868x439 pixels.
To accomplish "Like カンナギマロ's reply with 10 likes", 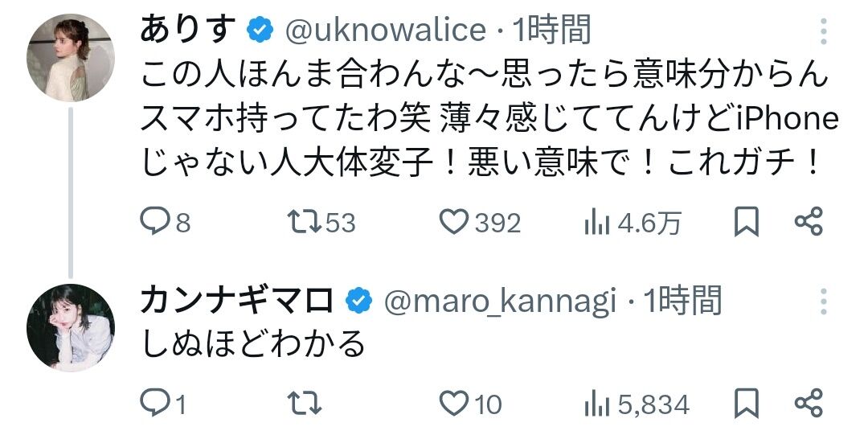I will click(456, 403).
